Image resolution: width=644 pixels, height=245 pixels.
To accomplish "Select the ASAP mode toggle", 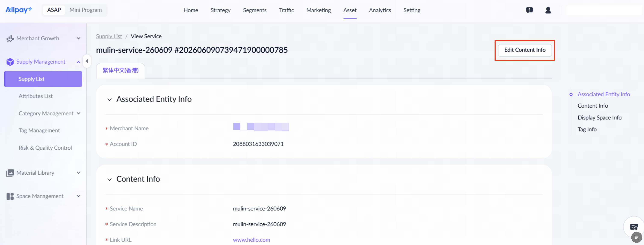I will pyautogui.click(x=54, y=10).
